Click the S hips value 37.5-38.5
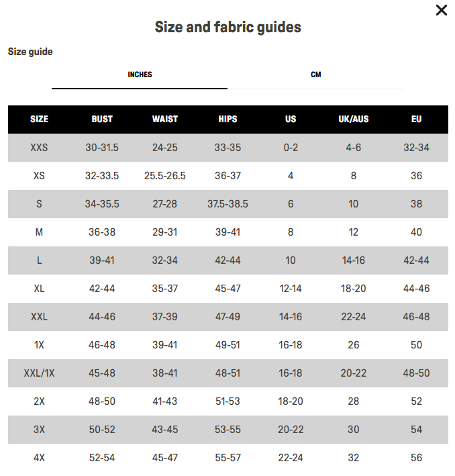The width and height of the screenshot is (455, 476). click(x=227, y=204)
